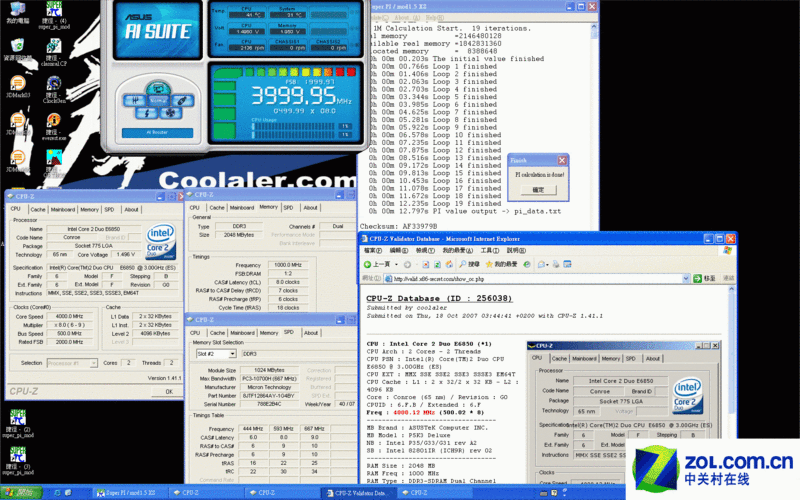800x500 pixels.
Task: Confirm the PI calculation is done dialog
Action: tap(538, 190)
